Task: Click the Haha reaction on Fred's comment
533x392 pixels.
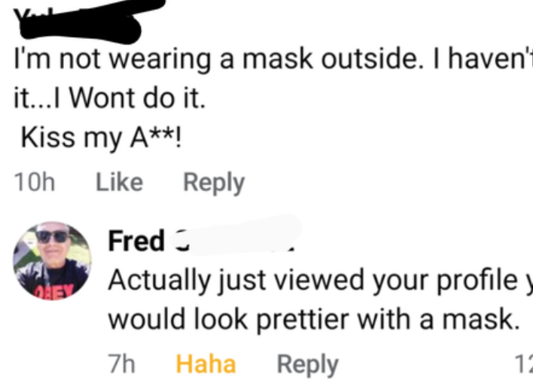Action: (x=206, y=364)
